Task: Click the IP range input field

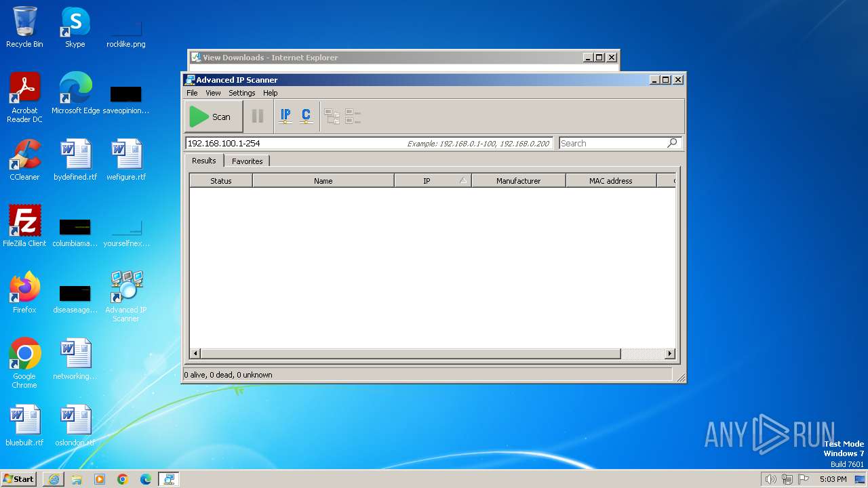Action: [370, 143]
